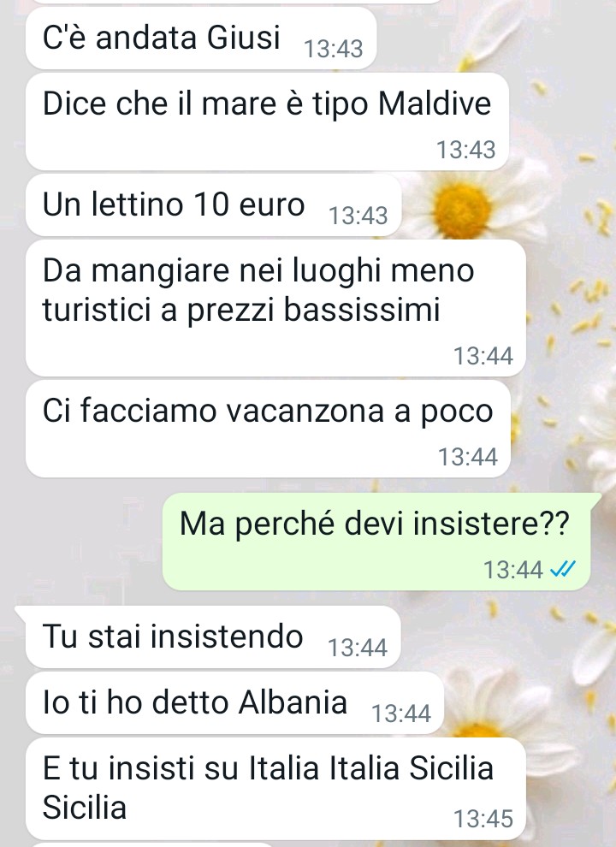Tap the 13:44 timestamp in the green bubble

click(512, 570)
